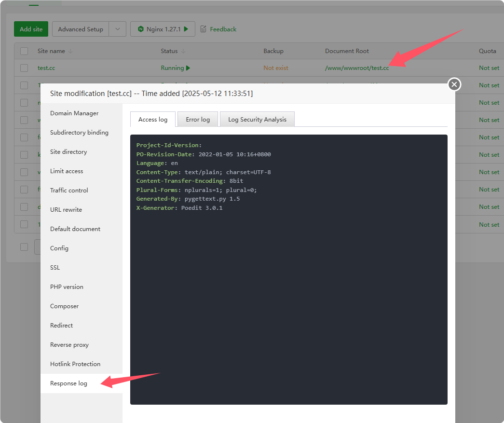Open Domain Manager in the sidebar
Screen dimensions: 504x423
(x=74, y=113)
